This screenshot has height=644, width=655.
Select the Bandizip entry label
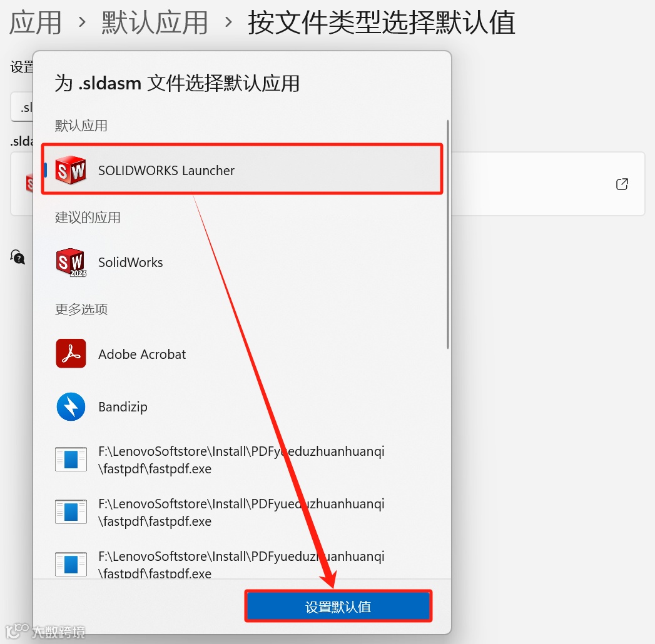[x=123, y=406]
